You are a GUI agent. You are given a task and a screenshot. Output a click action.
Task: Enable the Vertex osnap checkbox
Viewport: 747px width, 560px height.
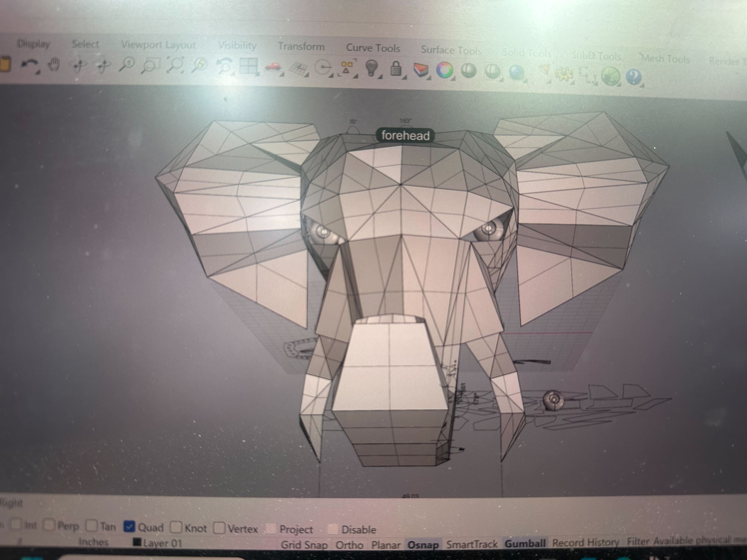(x=219, y=528)
